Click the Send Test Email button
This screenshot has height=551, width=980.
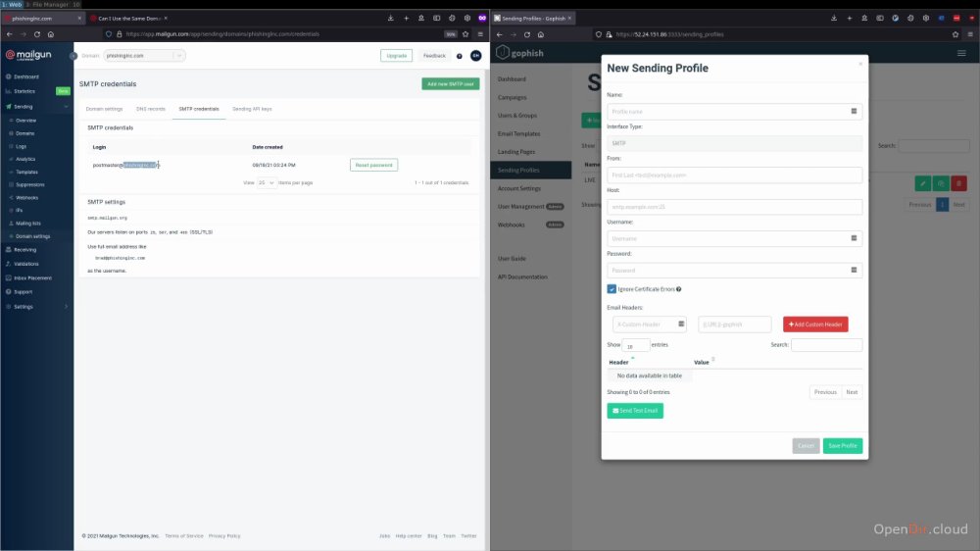635,411
